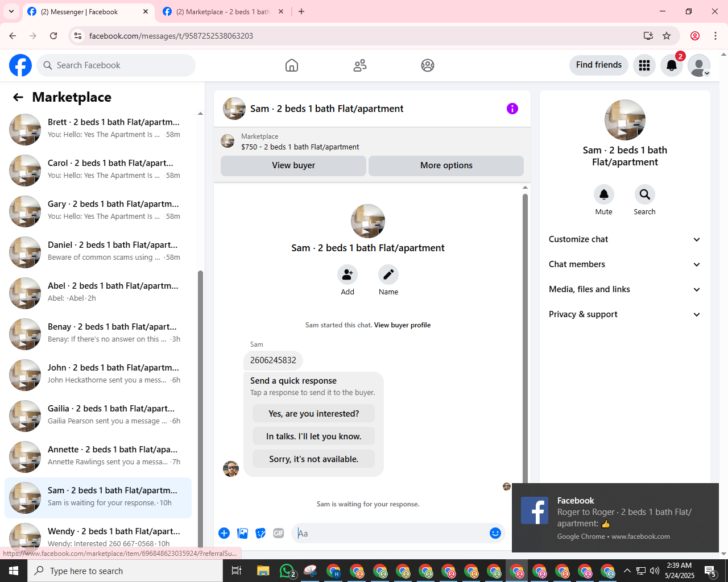
Task: Open Brett's conversation in the list
Action: [98, 130]
